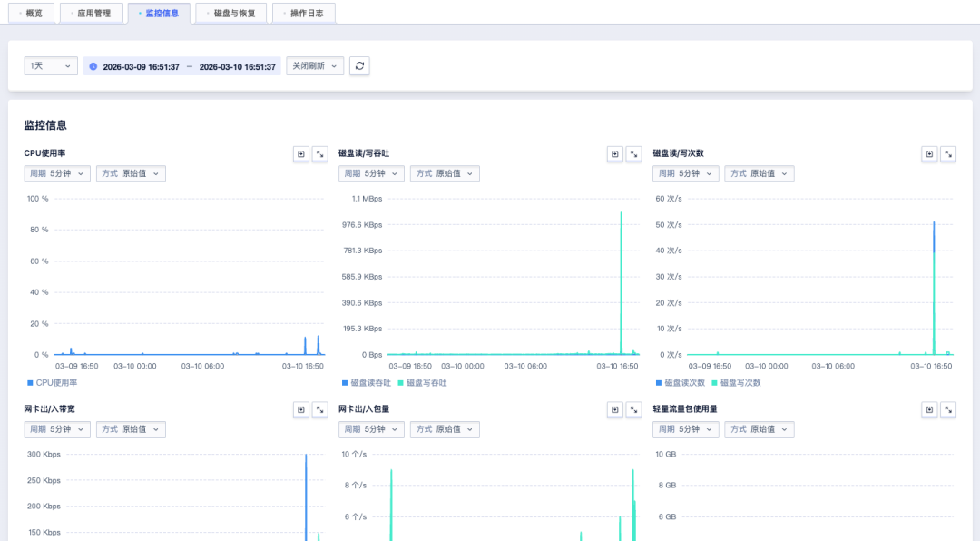This screenshot has width=980, height=541.
Task: Download the 磁盘读/写次数 chart data
Action: click(x=929, y=153)
